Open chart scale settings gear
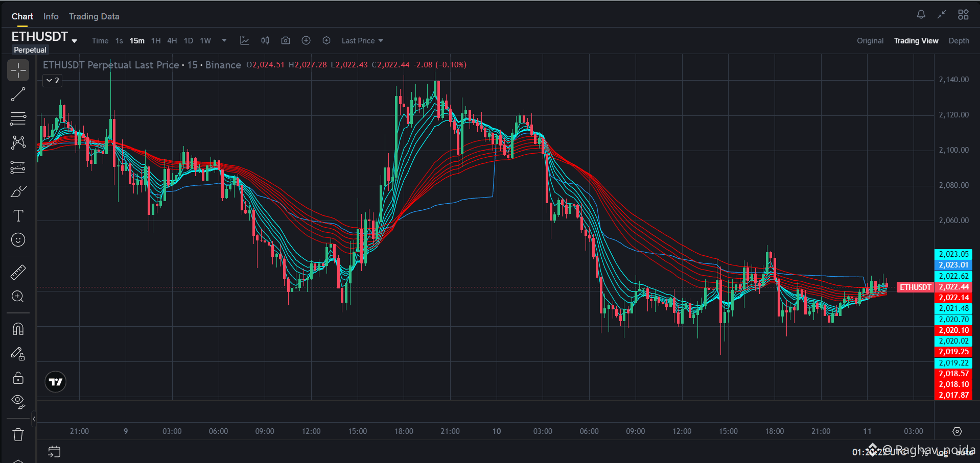The width and height of the screenshot is (980, 463). pos(957,431)
